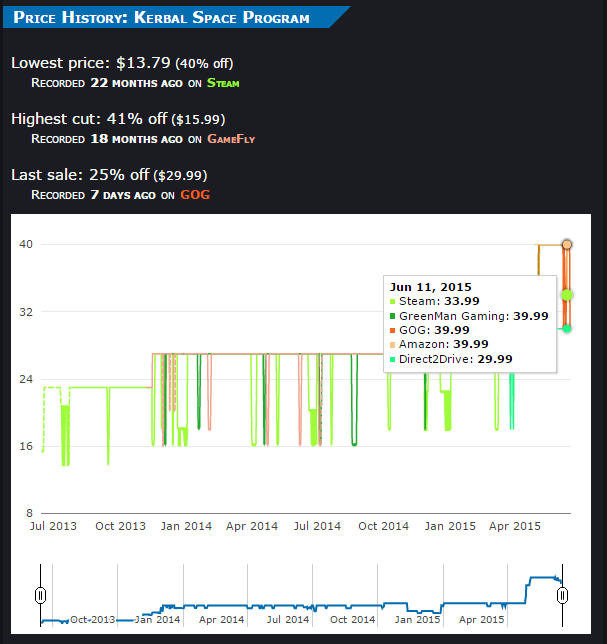Click 'Steam: 33.99' in tooltip
This screenshot has width=607, height=644.
coord(439,301)
